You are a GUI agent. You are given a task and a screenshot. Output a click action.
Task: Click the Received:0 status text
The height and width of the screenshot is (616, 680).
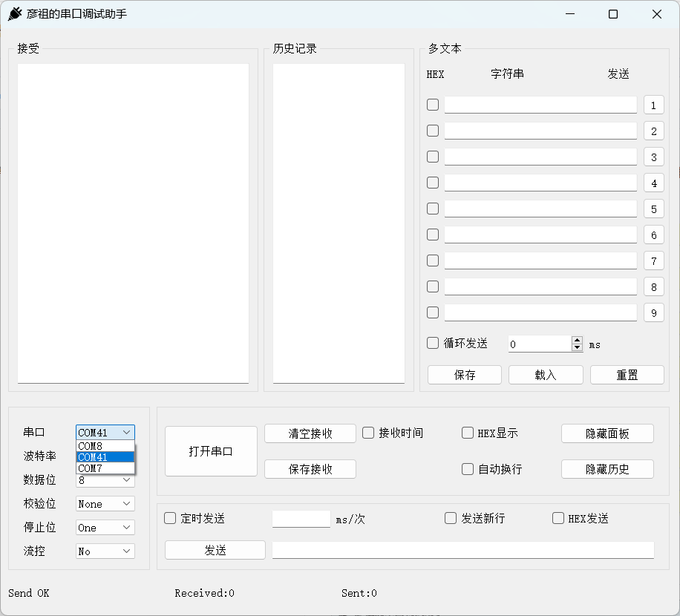[x=205, y=593]
